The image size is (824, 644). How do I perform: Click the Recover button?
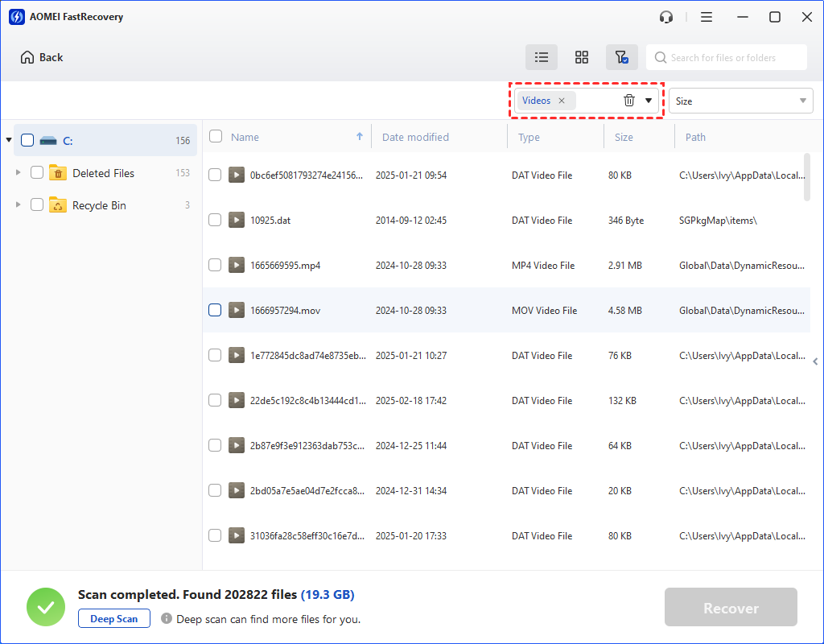tap(731, 608)
